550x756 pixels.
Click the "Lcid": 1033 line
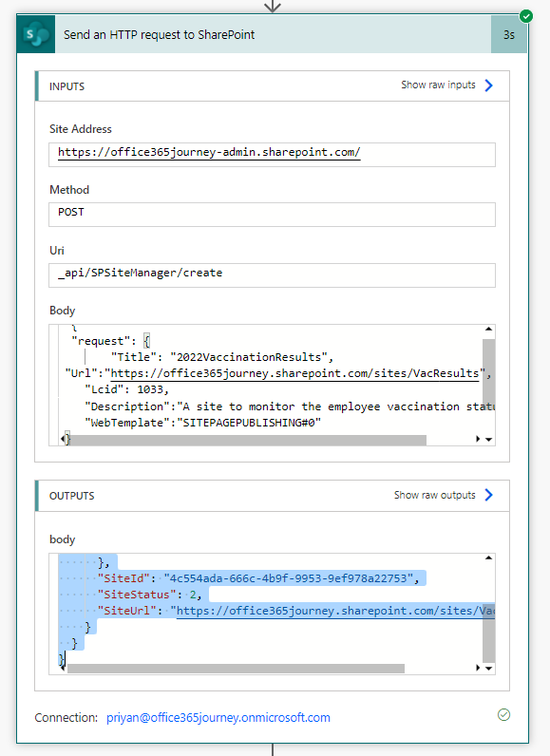point(126,389)
